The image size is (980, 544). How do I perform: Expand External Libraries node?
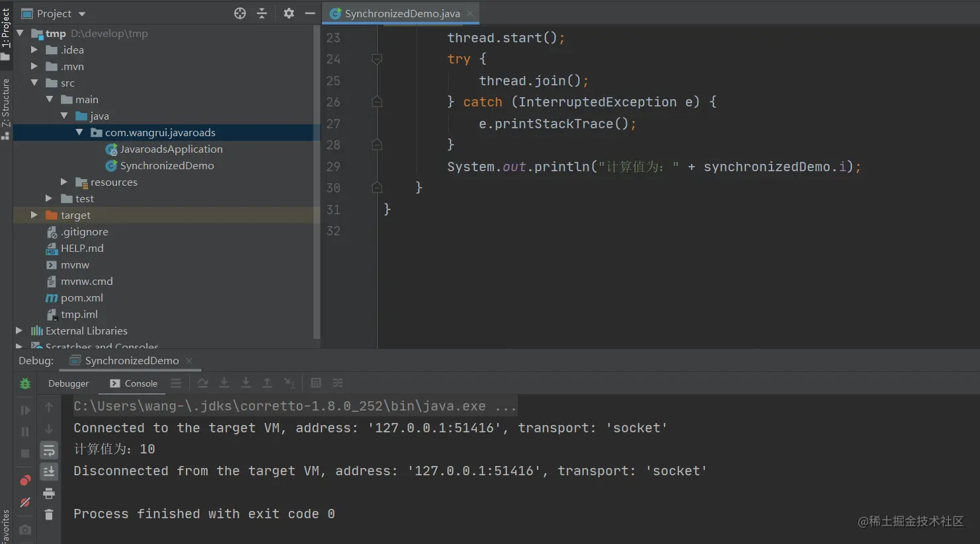(19, 330)
